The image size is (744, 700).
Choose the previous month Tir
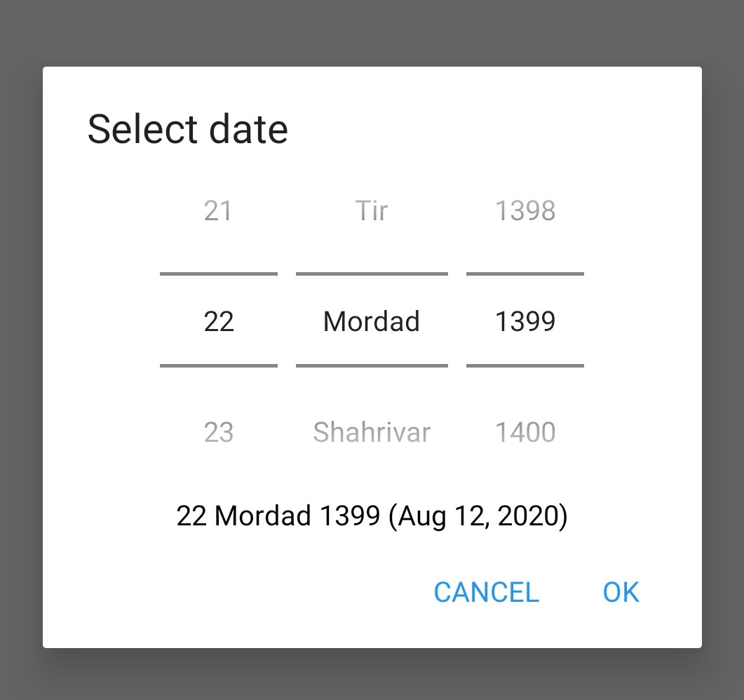[372, 210]
